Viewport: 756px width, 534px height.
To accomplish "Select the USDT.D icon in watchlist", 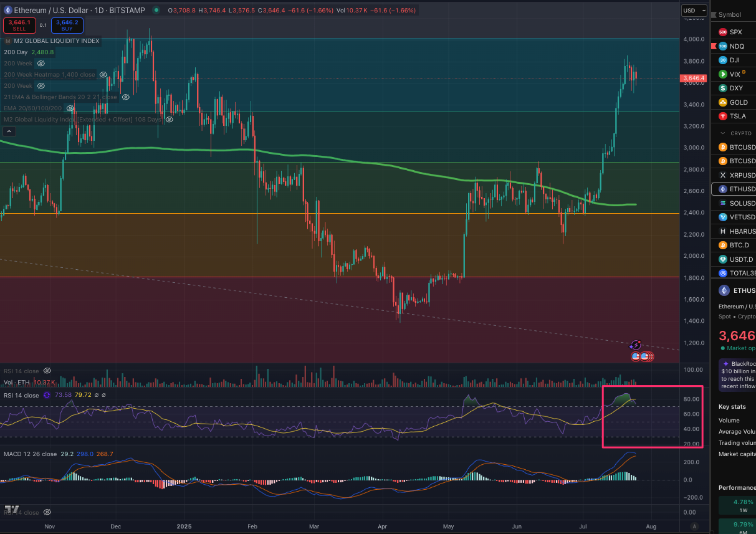I will click(723, 259).
